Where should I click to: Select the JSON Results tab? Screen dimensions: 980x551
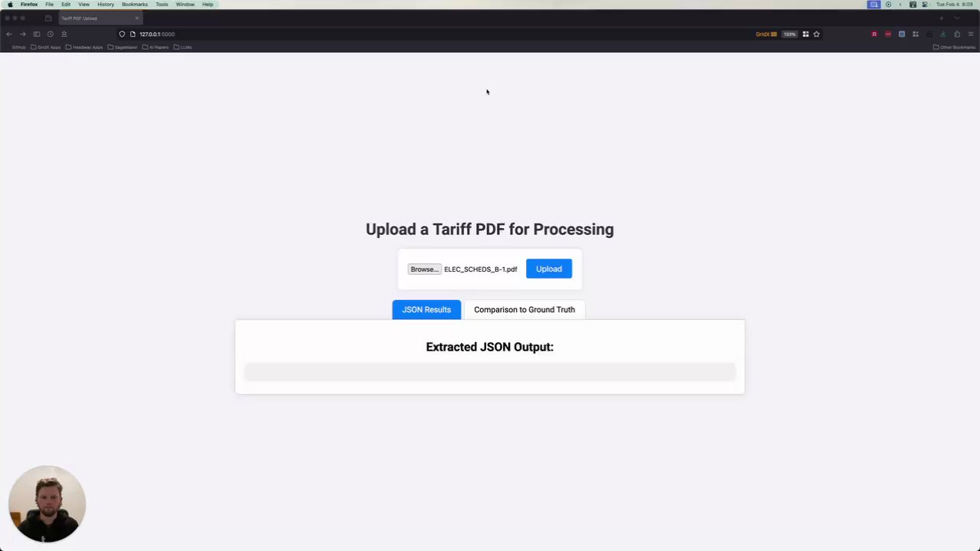pos(426,310)
